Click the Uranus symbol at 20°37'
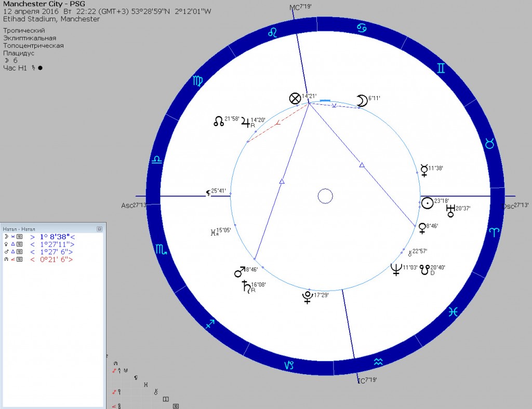Viewport: 532px width, 409px height. point(450,211)
